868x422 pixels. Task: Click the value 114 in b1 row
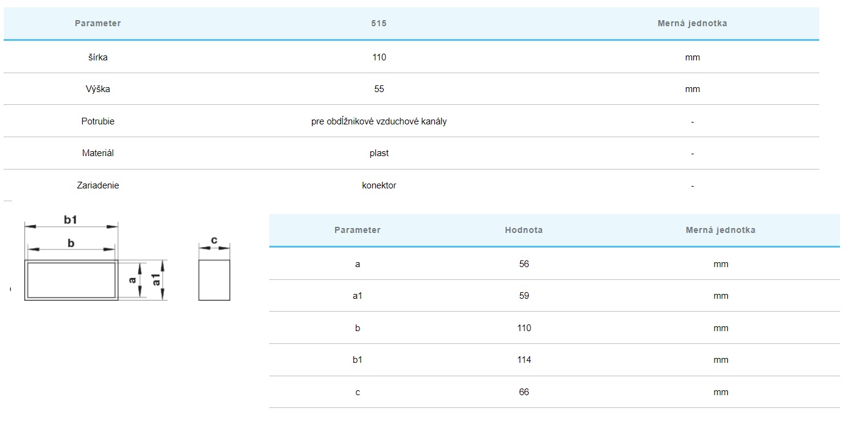tap(523, 360)
